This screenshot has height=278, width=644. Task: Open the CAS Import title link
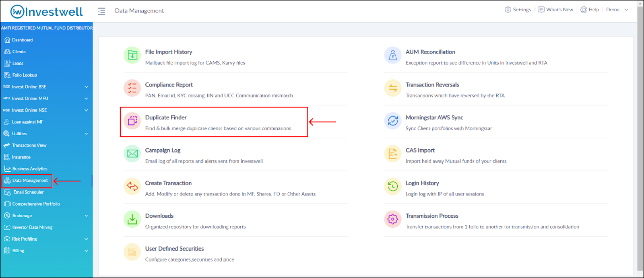tap(420, 150)
